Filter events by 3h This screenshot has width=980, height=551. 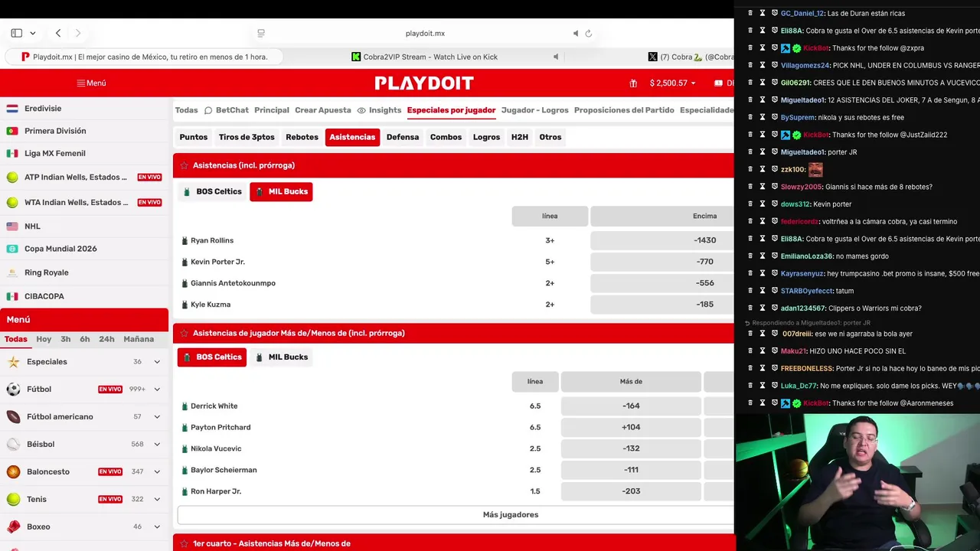(x=66, y=339)
